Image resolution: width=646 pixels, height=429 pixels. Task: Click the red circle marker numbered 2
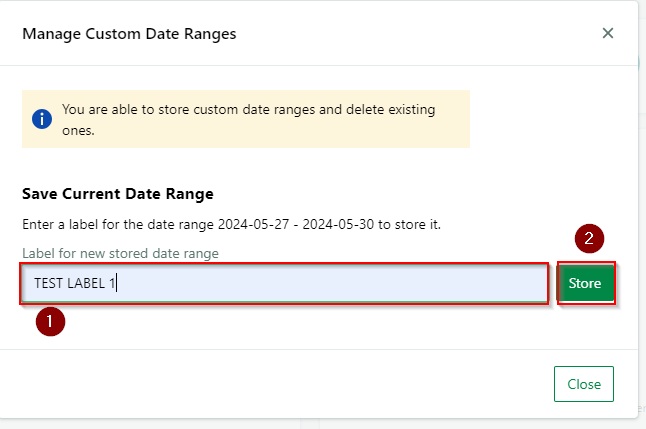[589, 239]
